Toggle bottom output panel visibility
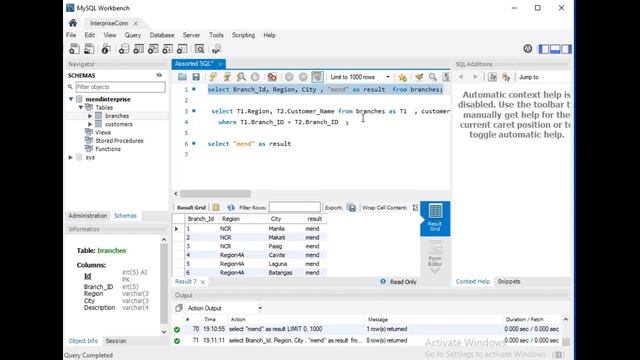Viewport: 640px width, 360px height. pyautogui.click(x=555, y=49)
